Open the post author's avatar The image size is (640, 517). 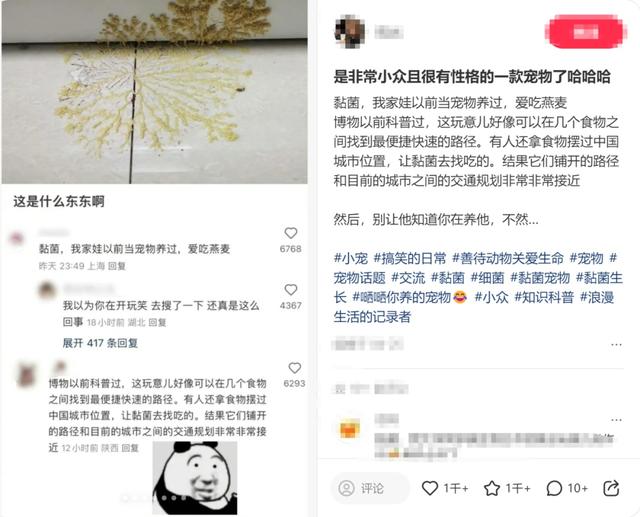(349, 31)
